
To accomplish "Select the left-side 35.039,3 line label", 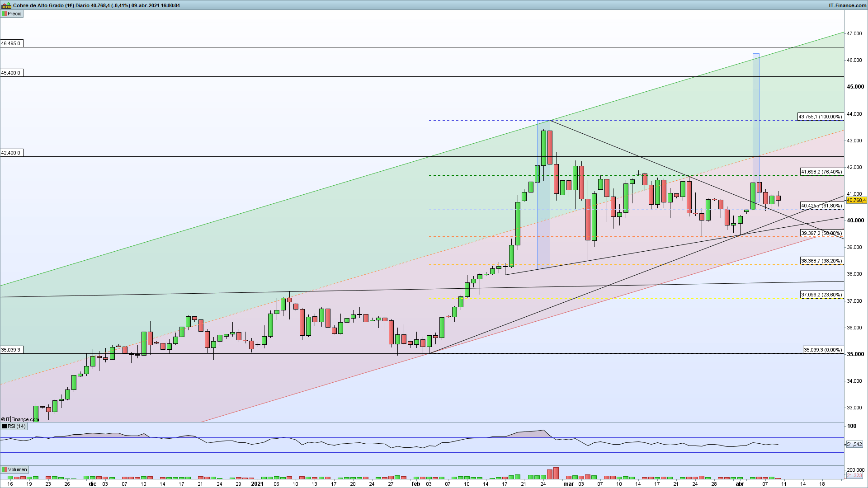I will tap(11, 350).
